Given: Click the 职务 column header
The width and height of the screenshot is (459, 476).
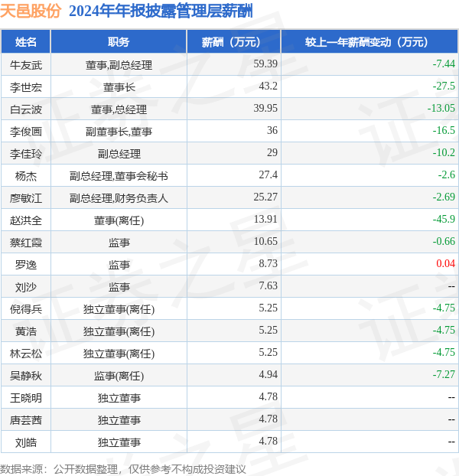Looking at the screenshot, I should click(119, 42).
